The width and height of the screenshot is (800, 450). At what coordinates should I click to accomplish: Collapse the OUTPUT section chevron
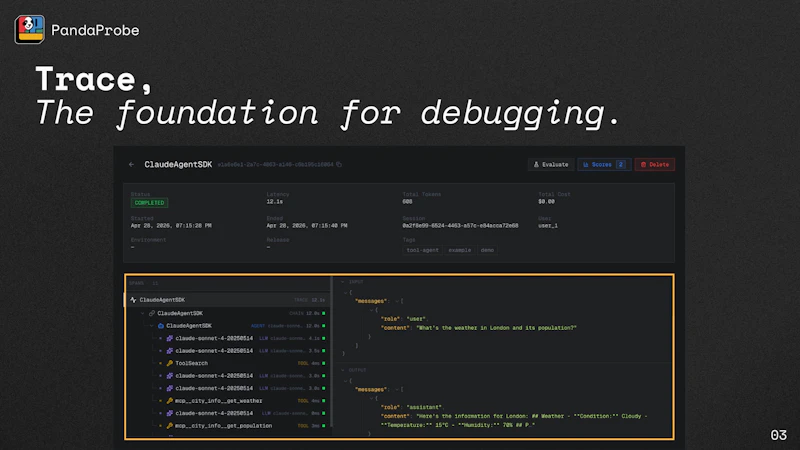pyautogui.click(x=343, y=370)
